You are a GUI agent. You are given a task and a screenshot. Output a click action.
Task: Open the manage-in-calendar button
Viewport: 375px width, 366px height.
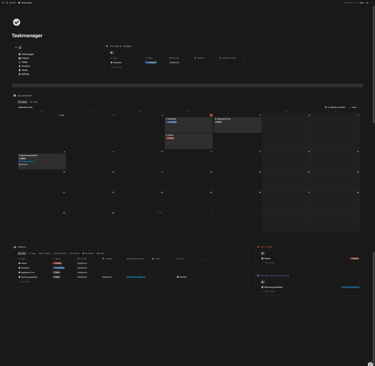[335, 107]
